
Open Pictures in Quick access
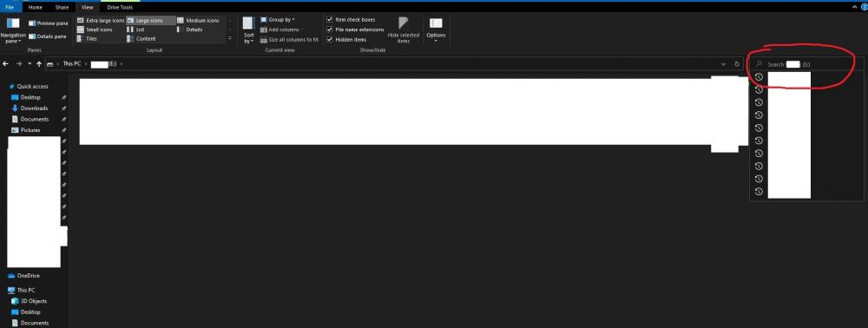(26, 130)
